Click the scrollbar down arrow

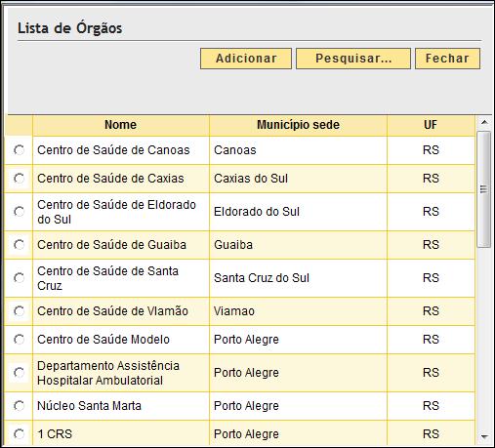pyautogui.click(x=484, y=436)
